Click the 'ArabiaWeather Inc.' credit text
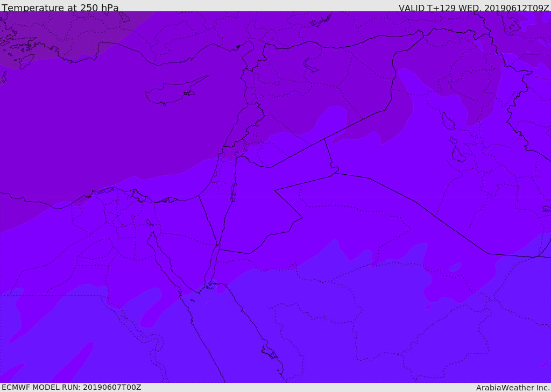 513,388
